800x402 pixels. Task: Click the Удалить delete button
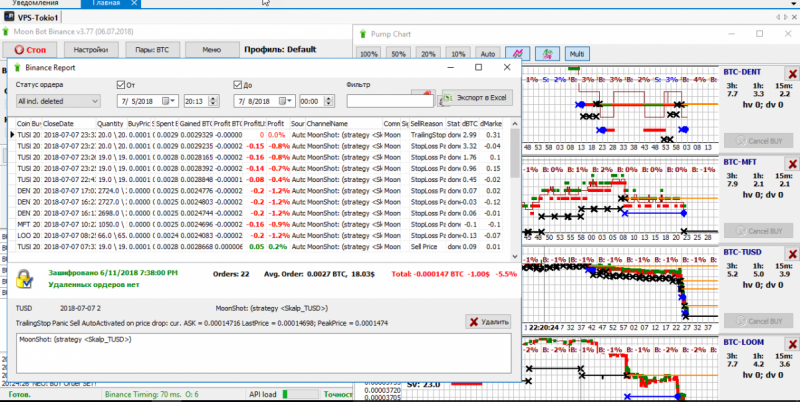488,321
